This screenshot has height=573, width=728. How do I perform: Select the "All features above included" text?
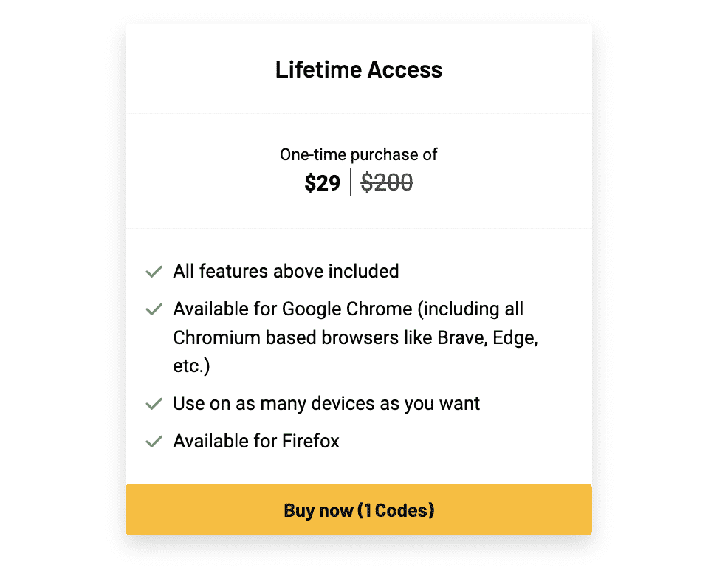pos(286,271)
